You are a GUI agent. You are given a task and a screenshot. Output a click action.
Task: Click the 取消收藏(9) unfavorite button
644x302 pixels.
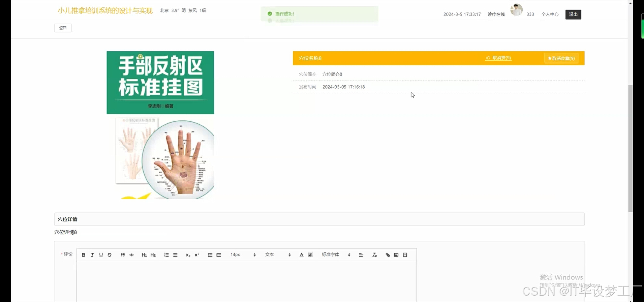pos(561,58)
